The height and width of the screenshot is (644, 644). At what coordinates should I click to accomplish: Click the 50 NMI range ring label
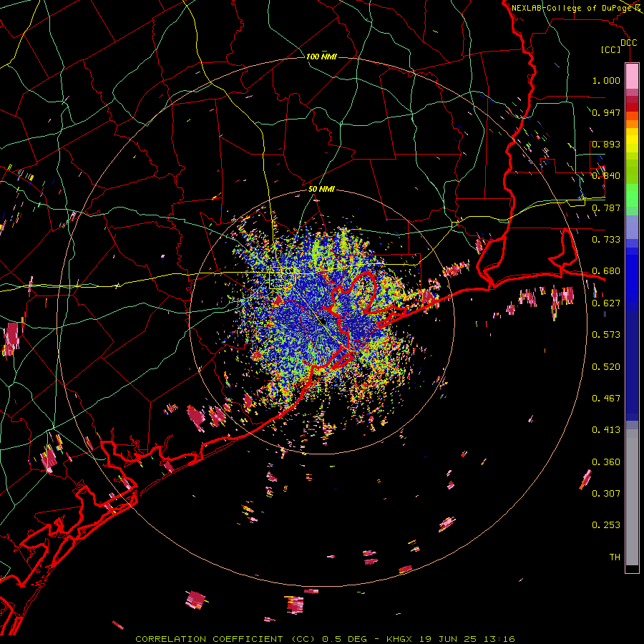tap(321, 190)
